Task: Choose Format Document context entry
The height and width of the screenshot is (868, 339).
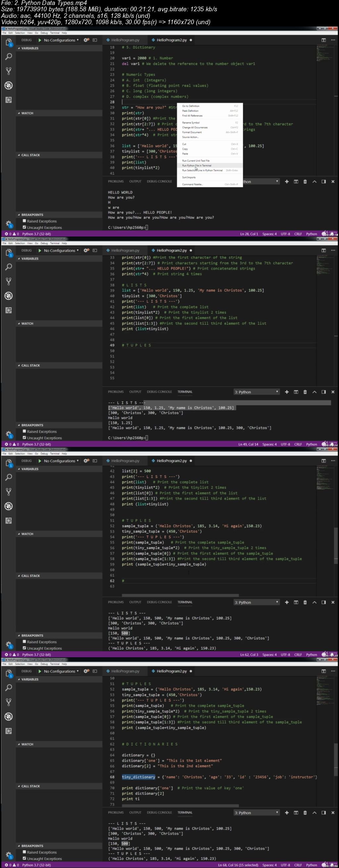Action: click(210, 132)
